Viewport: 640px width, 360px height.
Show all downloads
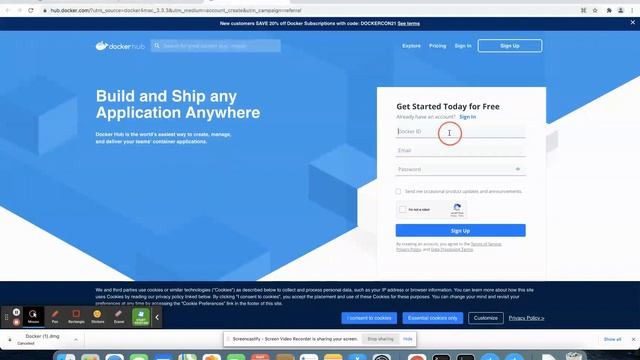(612, 339)
